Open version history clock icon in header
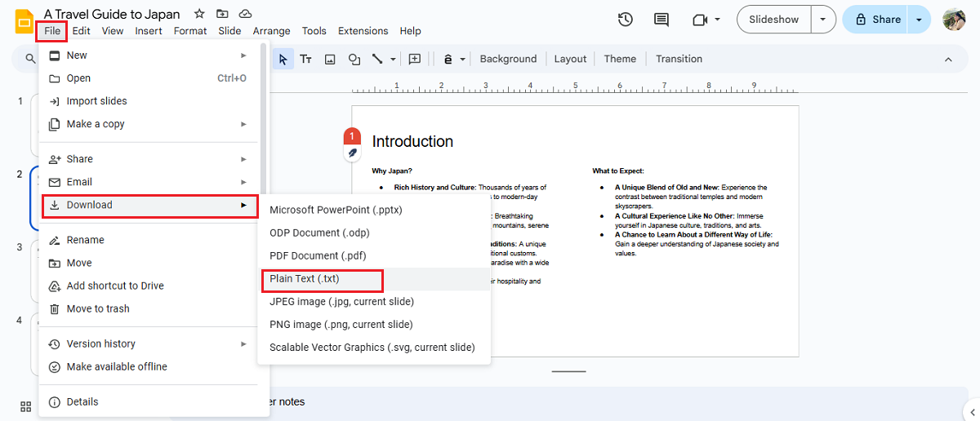 626,20
